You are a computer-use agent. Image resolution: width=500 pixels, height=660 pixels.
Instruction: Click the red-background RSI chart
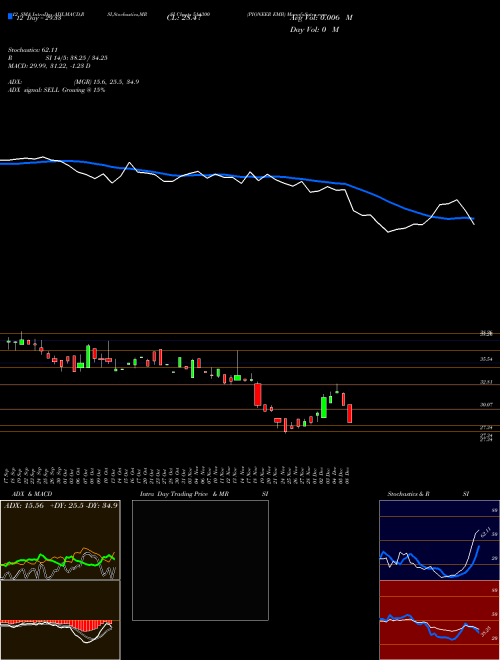pyautogui.click(x=439, y=620)
